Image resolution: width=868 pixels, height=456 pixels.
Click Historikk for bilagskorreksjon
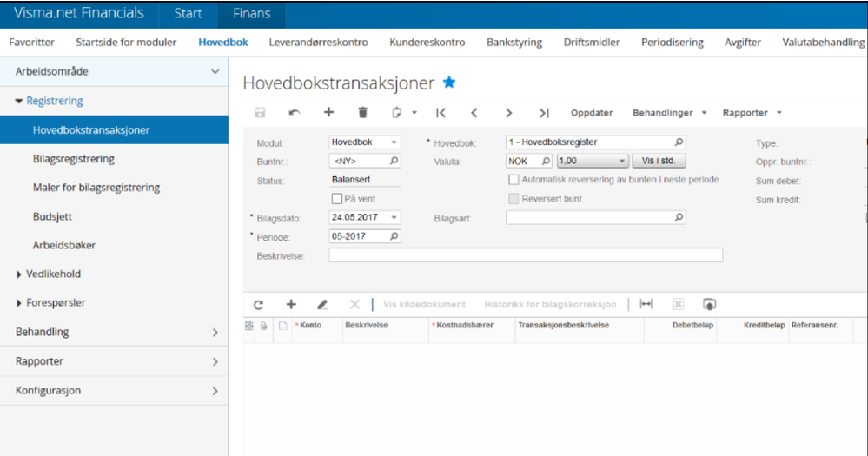tap(550, 304)
